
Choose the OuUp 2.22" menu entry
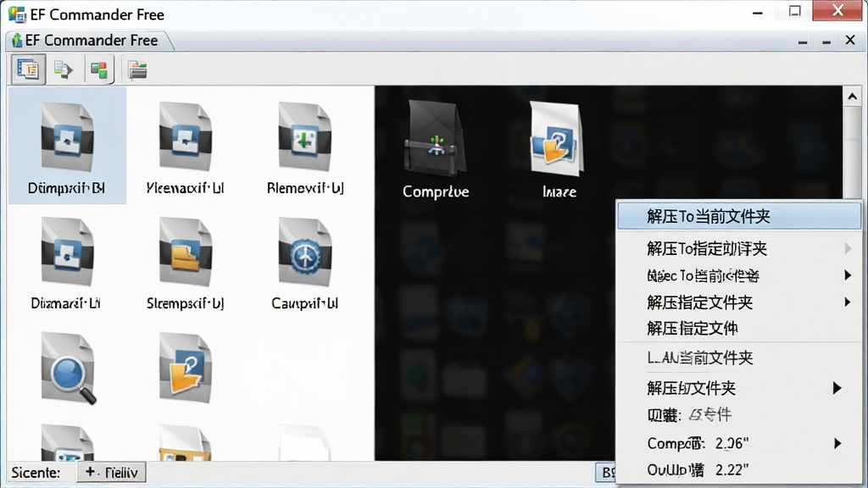tap(739, 469)
